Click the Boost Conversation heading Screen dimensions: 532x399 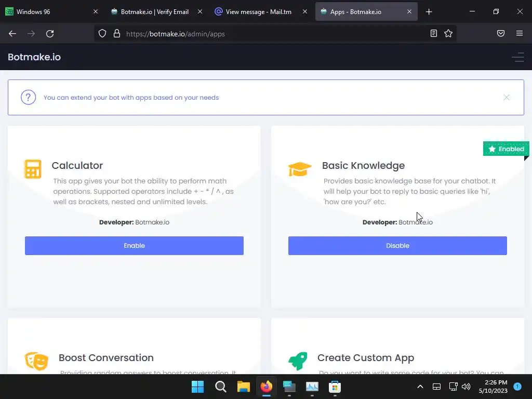tap(106, 357)
